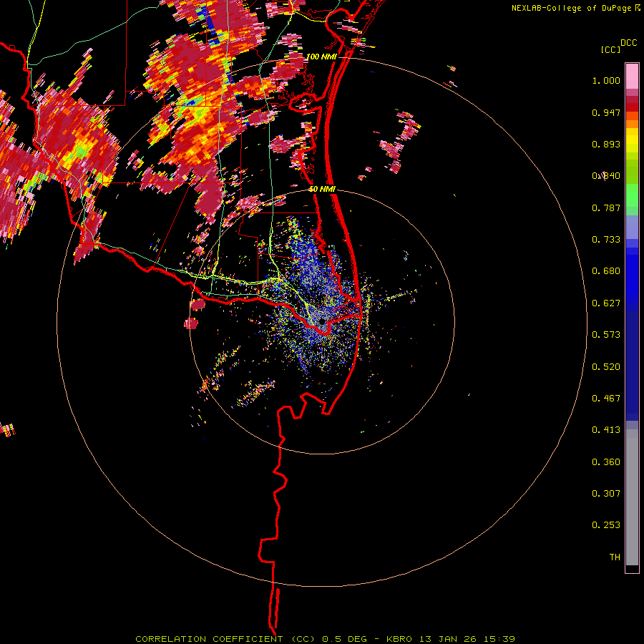Click the 0.787 color scale label

[x=606, y=208]
